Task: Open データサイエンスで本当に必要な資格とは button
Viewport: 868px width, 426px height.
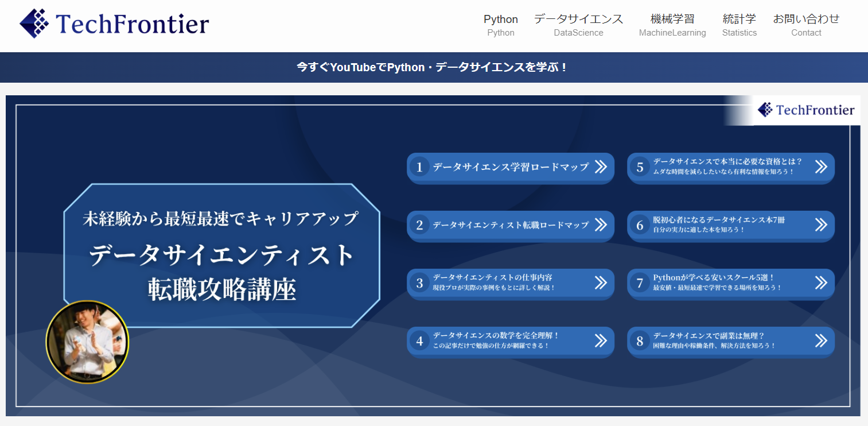Action: [731, 168]
